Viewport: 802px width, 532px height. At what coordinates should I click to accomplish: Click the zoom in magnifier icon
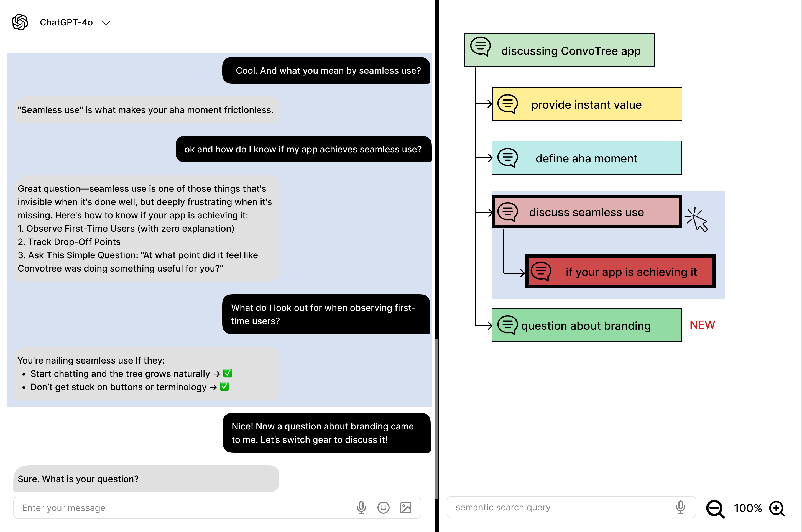click(777, 509)
